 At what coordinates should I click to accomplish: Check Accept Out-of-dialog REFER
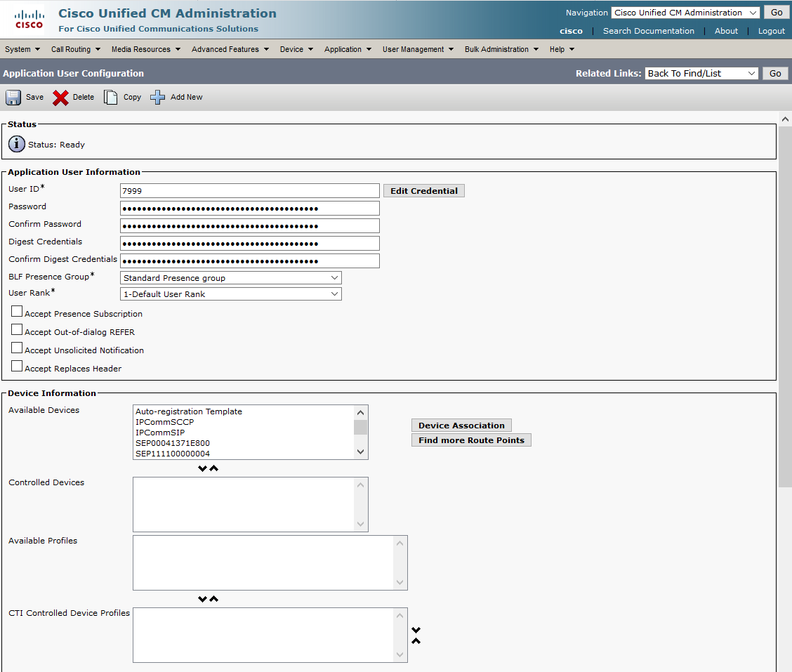[17, 330]
